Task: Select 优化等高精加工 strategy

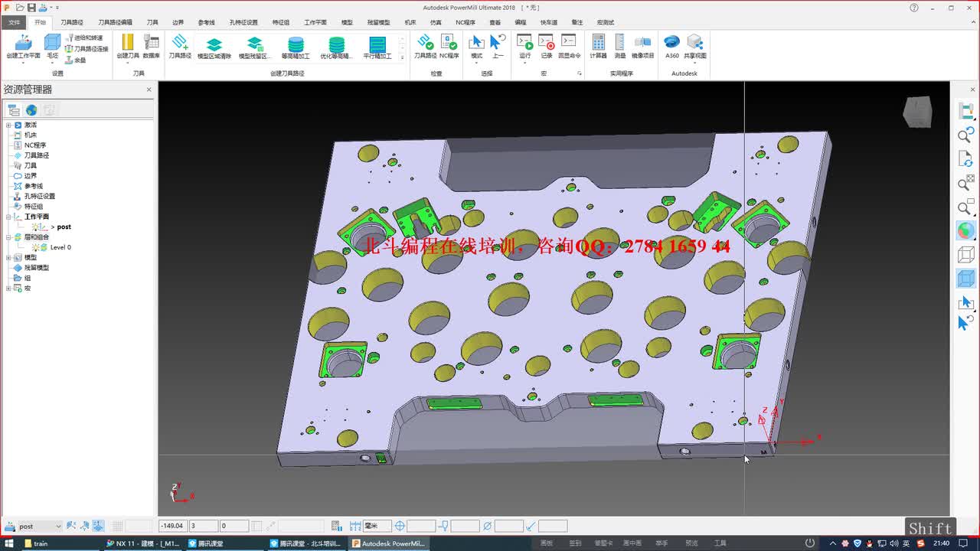Action: pyautogui.click(x=336, y=47)
